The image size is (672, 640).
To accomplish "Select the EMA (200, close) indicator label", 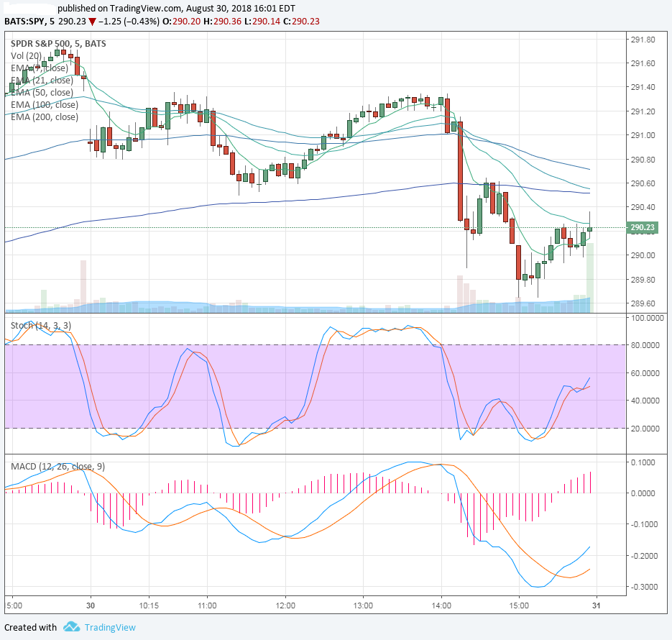I will (x=45, y=117).
